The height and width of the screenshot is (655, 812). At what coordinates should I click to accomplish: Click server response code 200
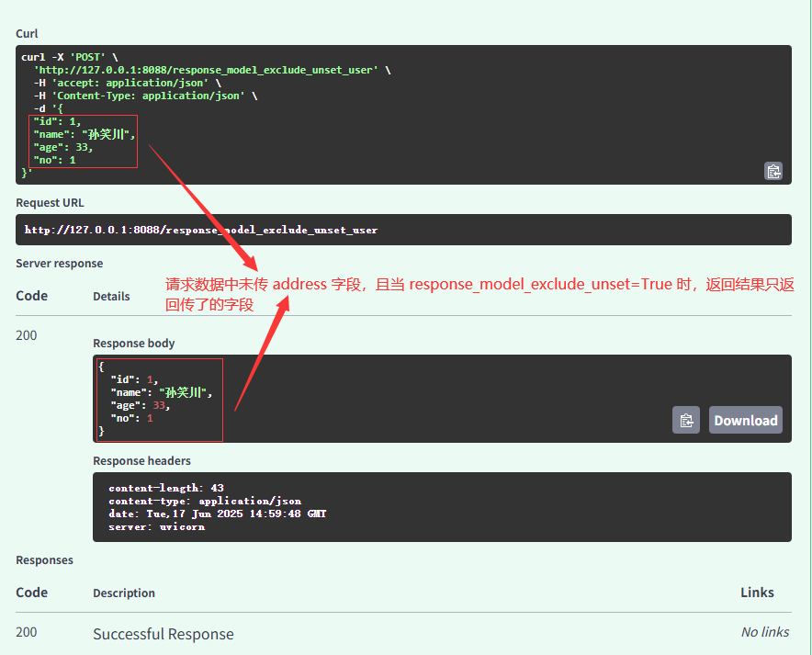tap(27, 335)
